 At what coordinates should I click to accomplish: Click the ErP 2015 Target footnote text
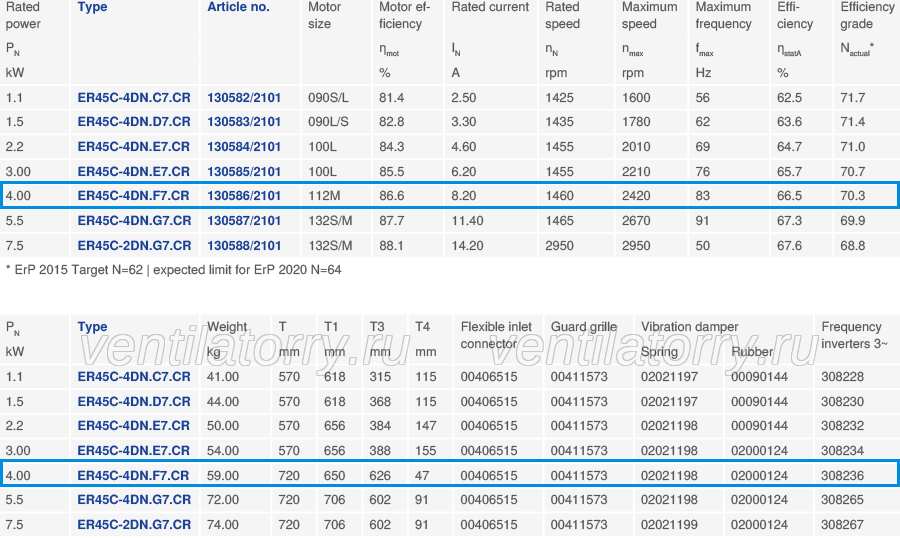point(173,270)
